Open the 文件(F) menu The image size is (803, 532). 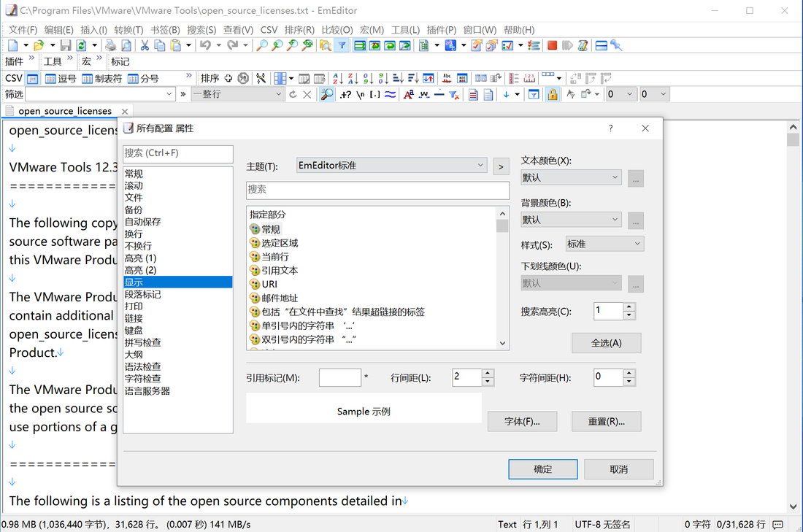click(23, 30)
